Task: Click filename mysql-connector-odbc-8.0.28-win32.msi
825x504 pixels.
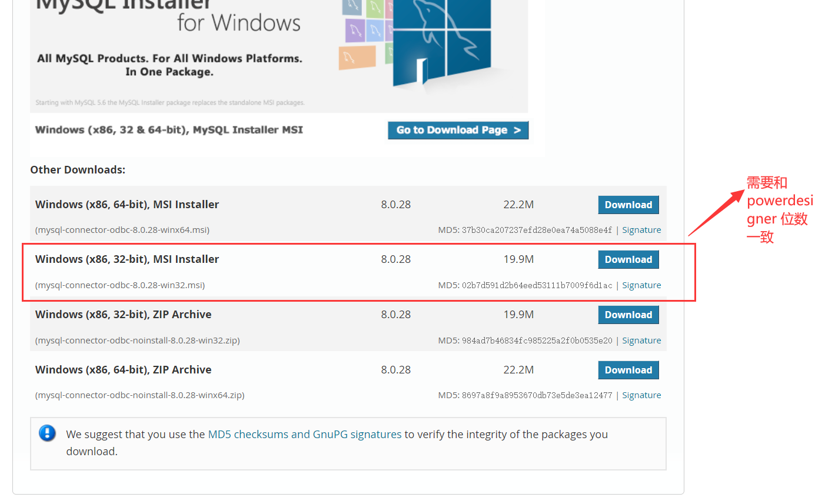Action: coord(120,285)
